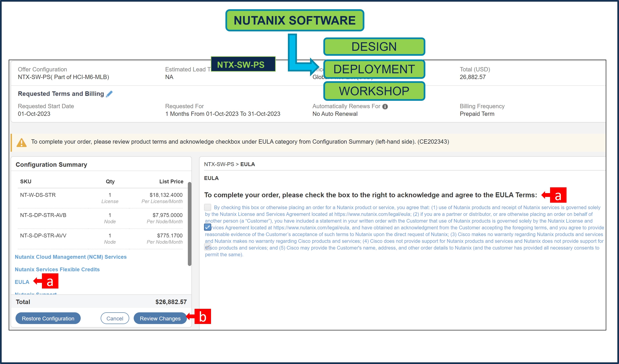Image resolution: width=619 pixels, height=364 pixels.
Task: Click bold EULA in breadcrumb
Action: (247, 164)
